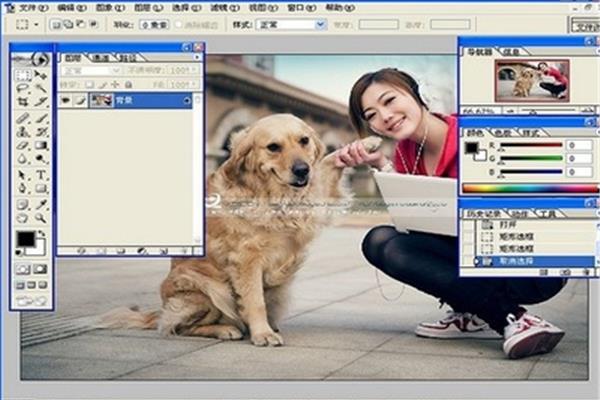
Task: Open the 文件 File menu
Action: [x=34, y=8]
